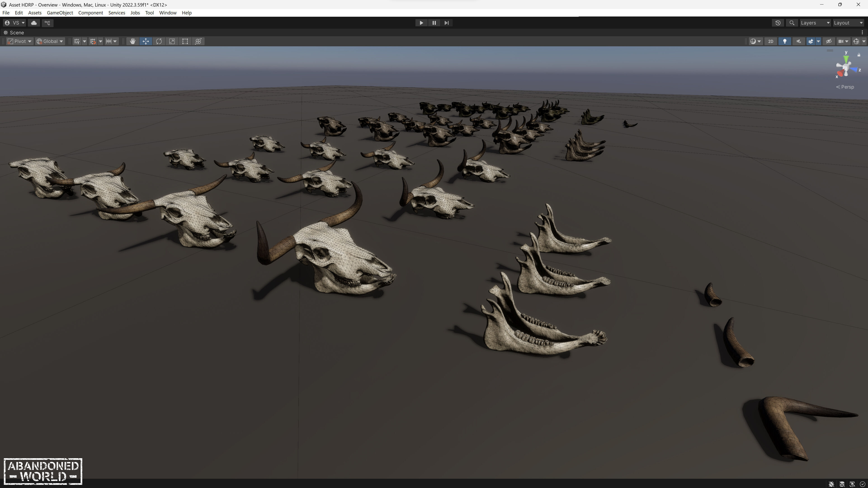This screenshot has height=488, width=868.
Task: Toggle grid visibility button in Scene toolbar
Action: coord(77,41)
